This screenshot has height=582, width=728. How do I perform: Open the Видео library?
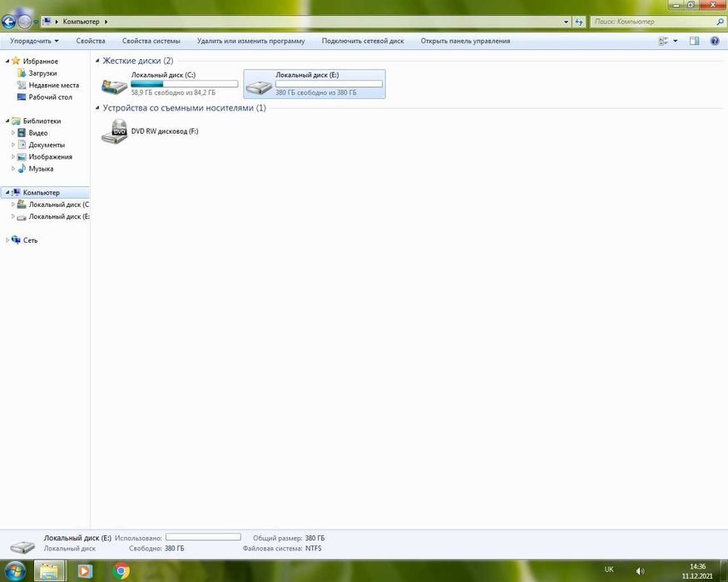pyautogui.click(x=38, y=133)
